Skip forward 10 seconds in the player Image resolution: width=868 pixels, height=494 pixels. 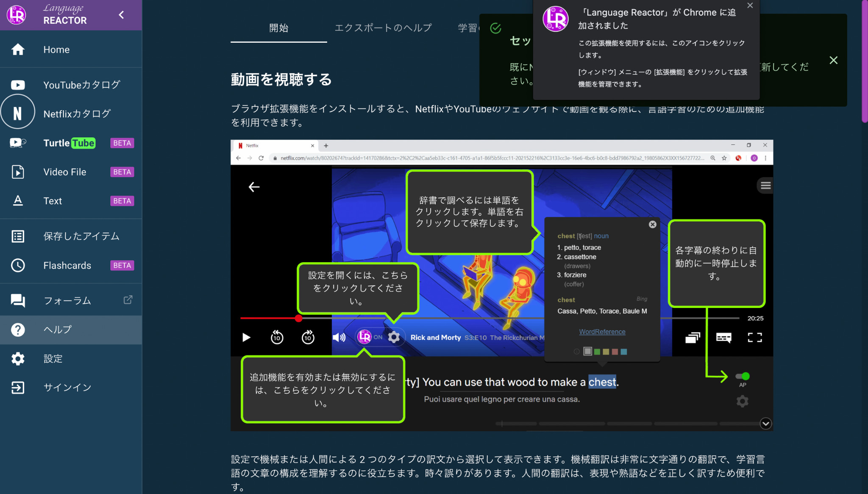(308, 337)
